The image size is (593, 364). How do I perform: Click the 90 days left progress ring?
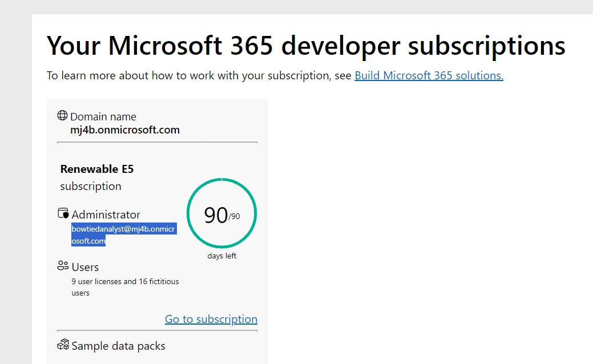221,213
